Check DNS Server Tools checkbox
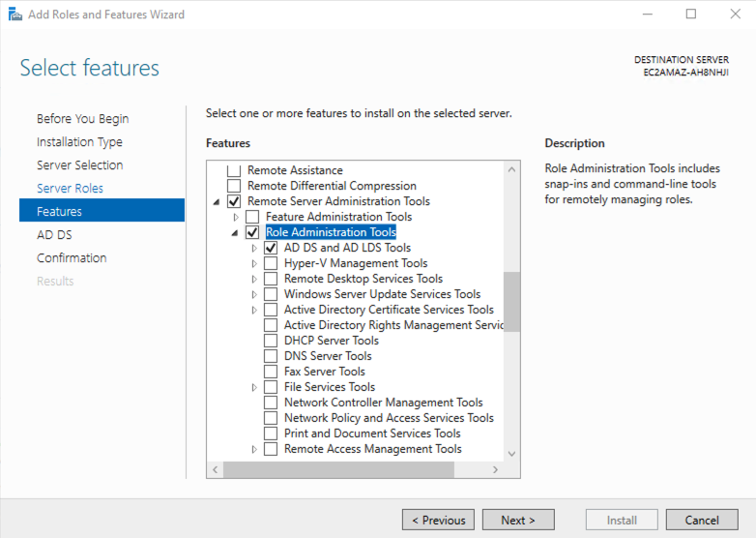Viewport: 756px width, 538px height. (271, 356)
